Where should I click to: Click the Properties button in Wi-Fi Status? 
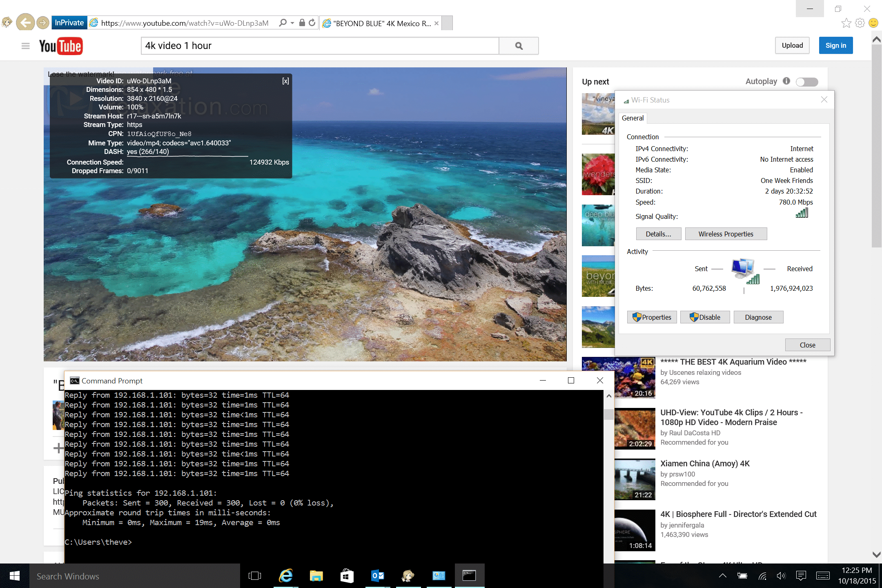coord(652,317)
